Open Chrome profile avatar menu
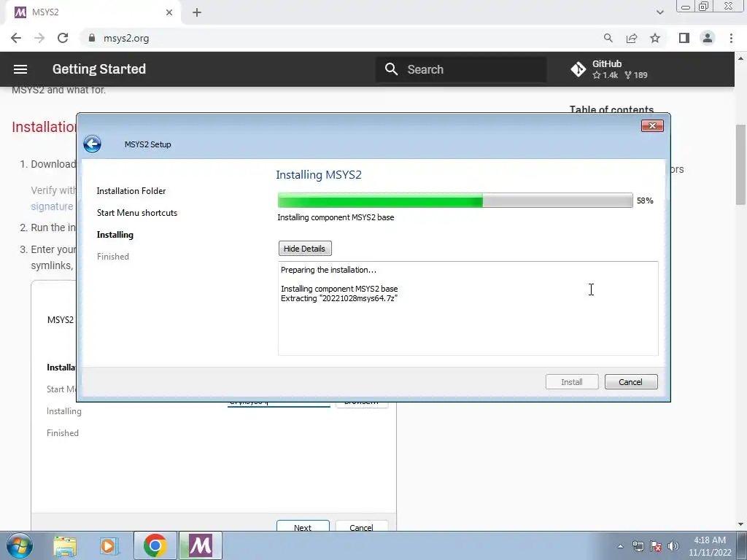The image size is (747, 560). [708, 38]
